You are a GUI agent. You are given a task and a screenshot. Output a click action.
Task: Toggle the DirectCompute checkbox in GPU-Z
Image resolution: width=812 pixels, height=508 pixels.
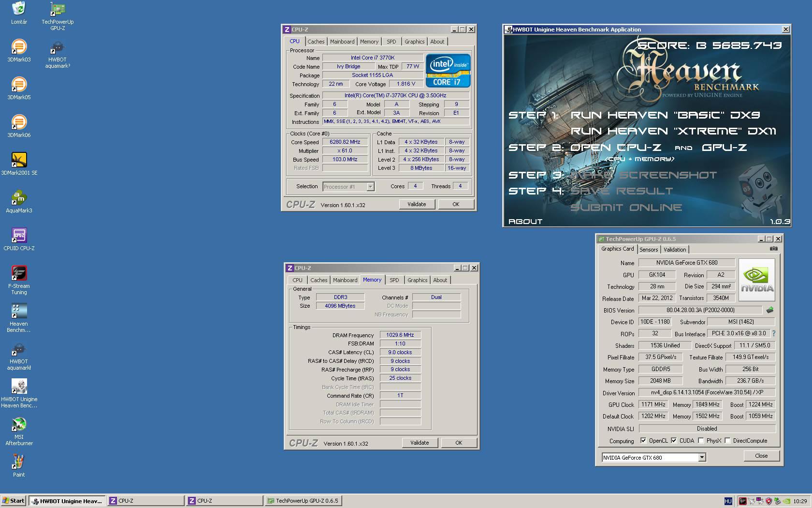(727, 440)
